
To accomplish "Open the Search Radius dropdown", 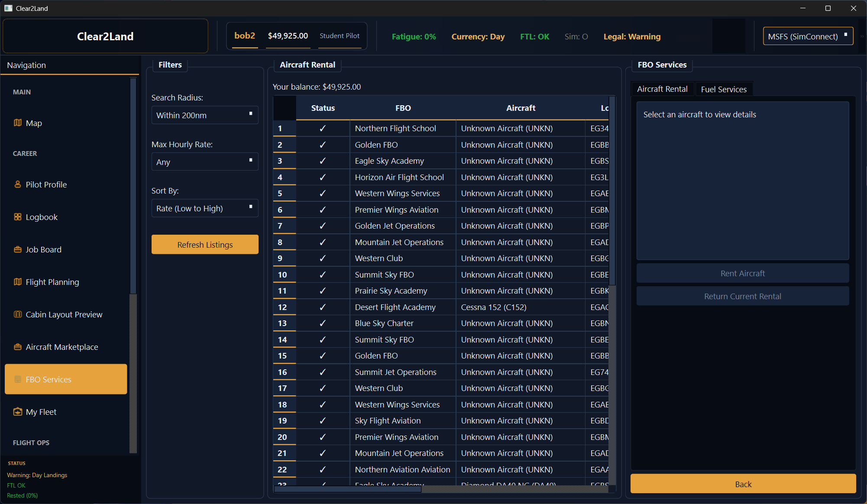I will point(204,115).
